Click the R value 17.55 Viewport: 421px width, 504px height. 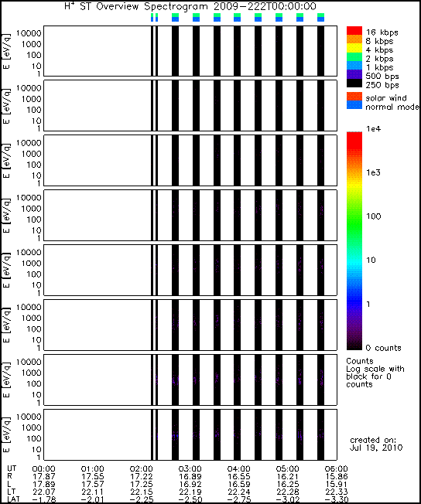[92, 477]
